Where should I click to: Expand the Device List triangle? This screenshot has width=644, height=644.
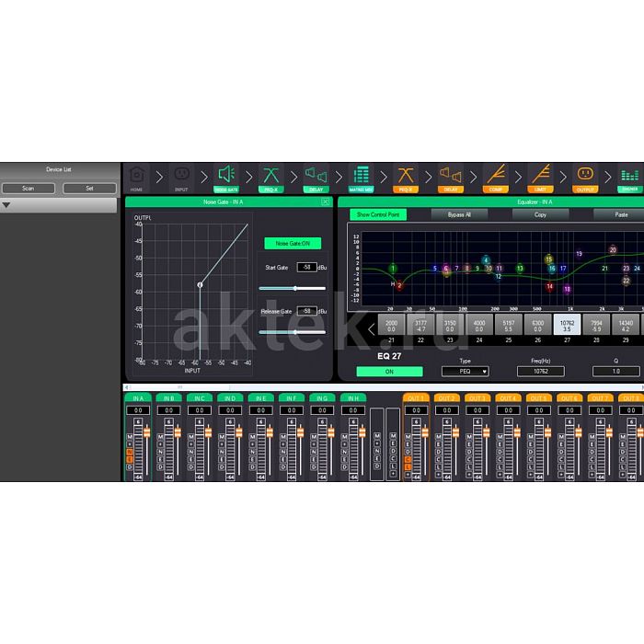point(6,204)
